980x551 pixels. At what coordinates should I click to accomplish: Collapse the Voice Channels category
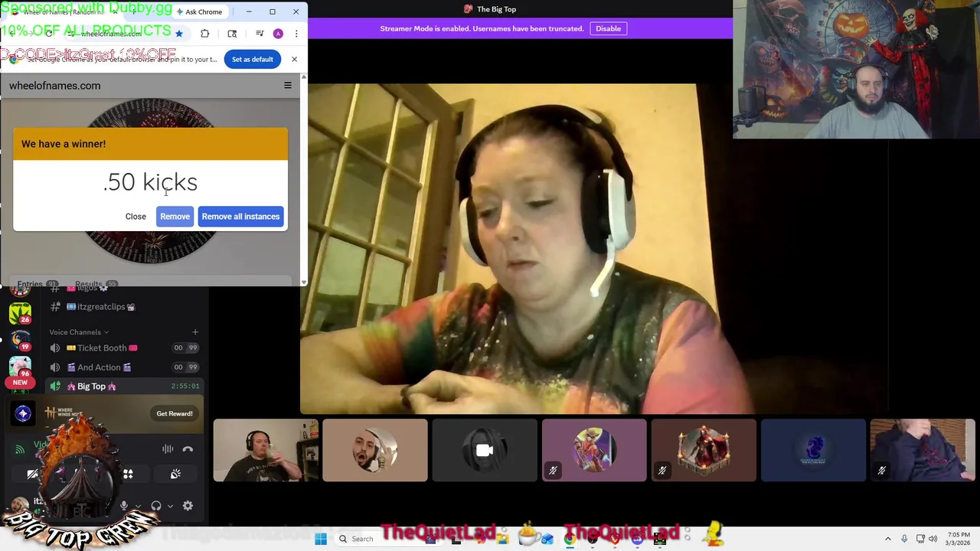click(x=79, y=332)
